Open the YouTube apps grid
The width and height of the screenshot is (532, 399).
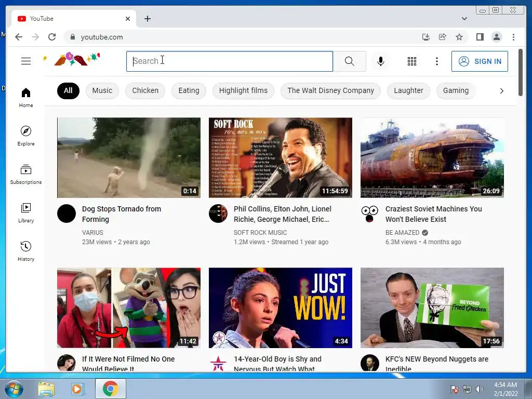click(x=412, y=61)
